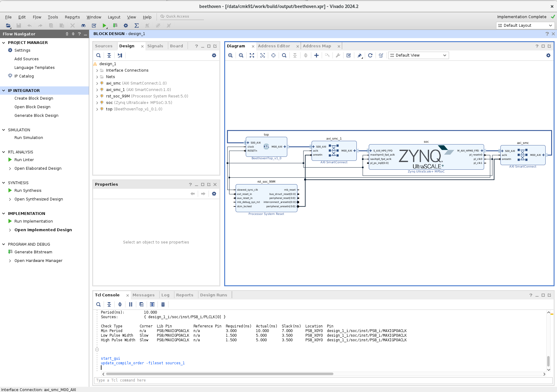
Task: Select the ZYNQ soc block in diagram
Action: (426, 157)
